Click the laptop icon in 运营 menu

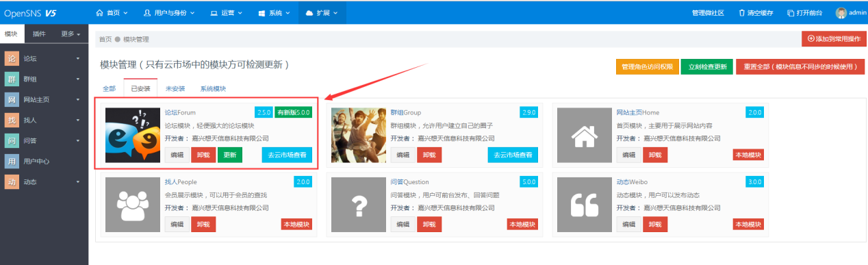point(214,12)
